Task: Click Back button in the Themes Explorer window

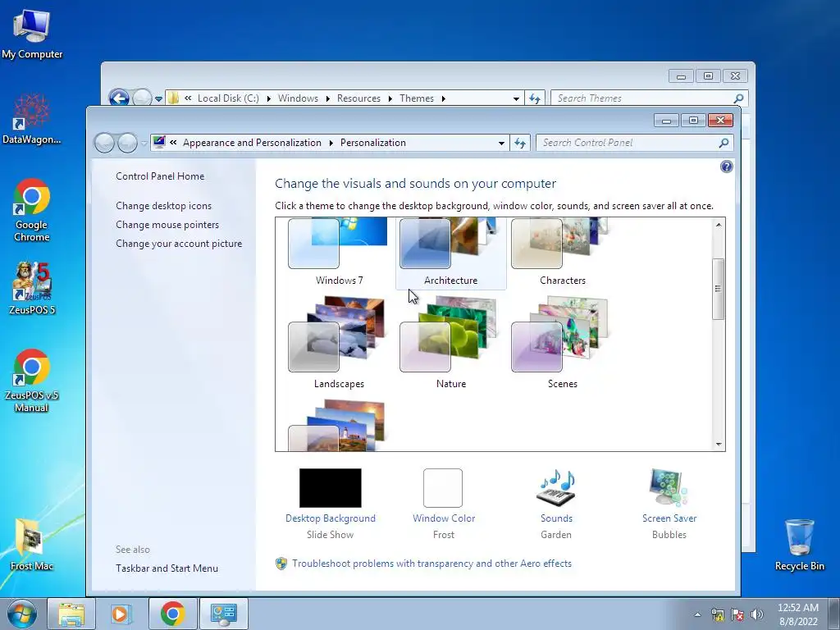Action: [119, 98]
